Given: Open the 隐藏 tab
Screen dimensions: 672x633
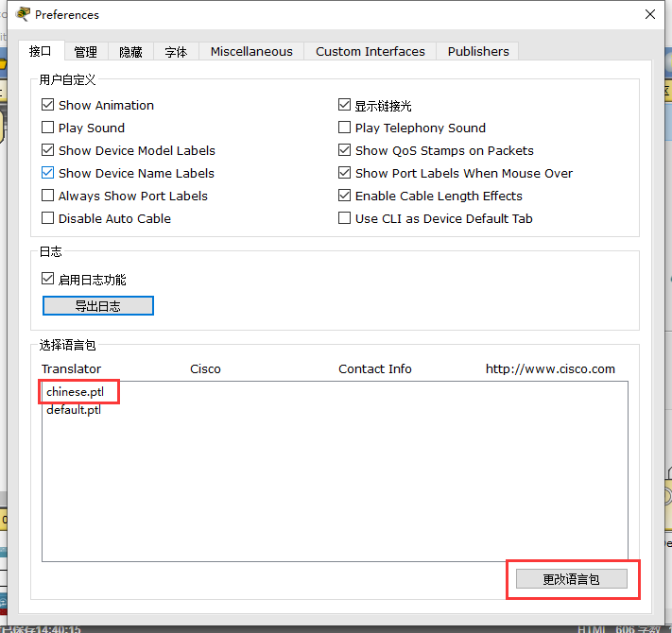Looking at the screenshot, I should (x=130, y=52).
